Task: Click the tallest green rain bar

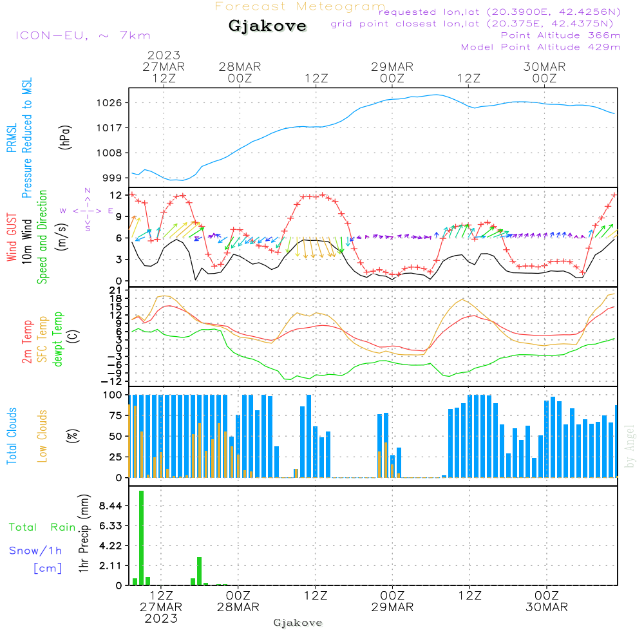Action: click(x=141, y=538)
